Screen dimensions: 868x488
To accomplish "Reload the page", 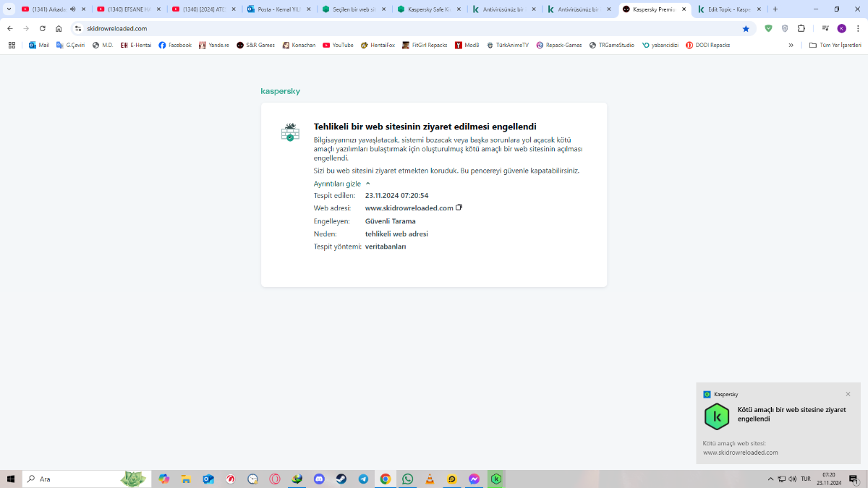I will click(42, 28).
